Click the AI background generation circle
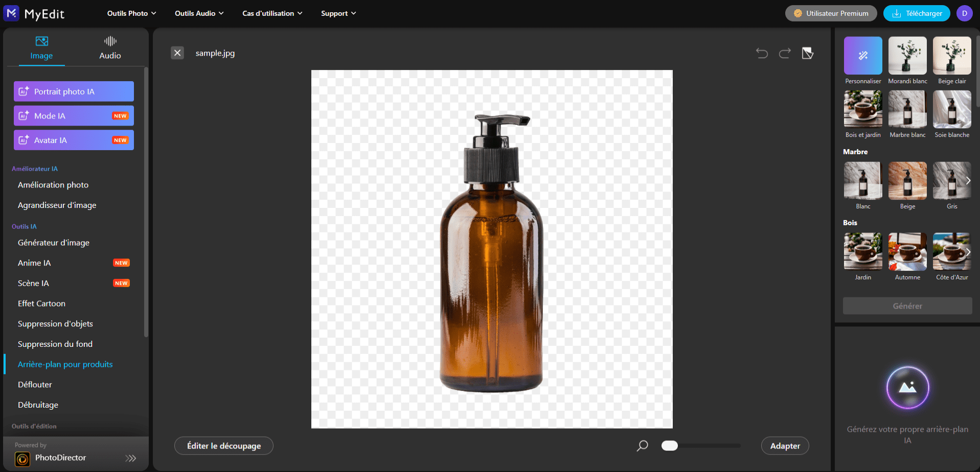 907,388
